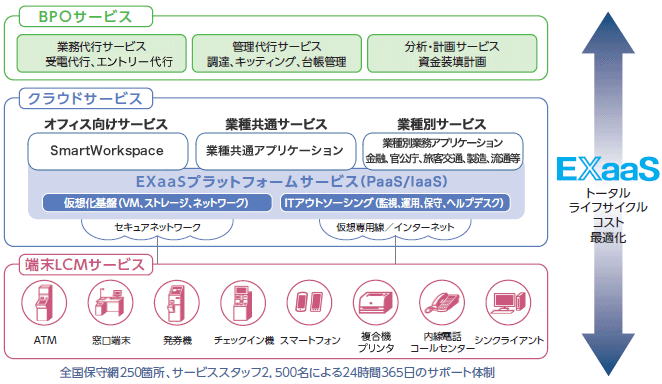
Task: Click the SmartWorkspace box
Action: coord(108,151)
